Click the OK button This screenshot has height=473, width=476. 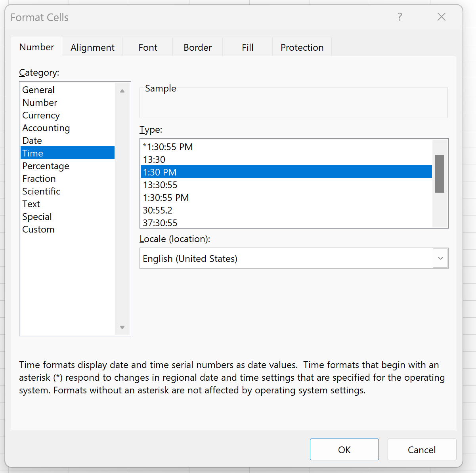click(x=344, y=450)
